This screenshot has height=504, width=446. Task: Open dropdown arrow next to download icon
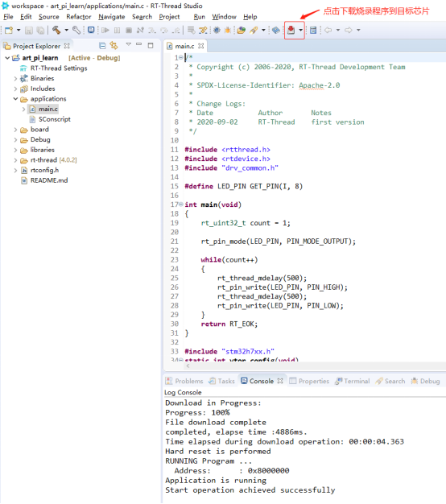coord(300,31)
